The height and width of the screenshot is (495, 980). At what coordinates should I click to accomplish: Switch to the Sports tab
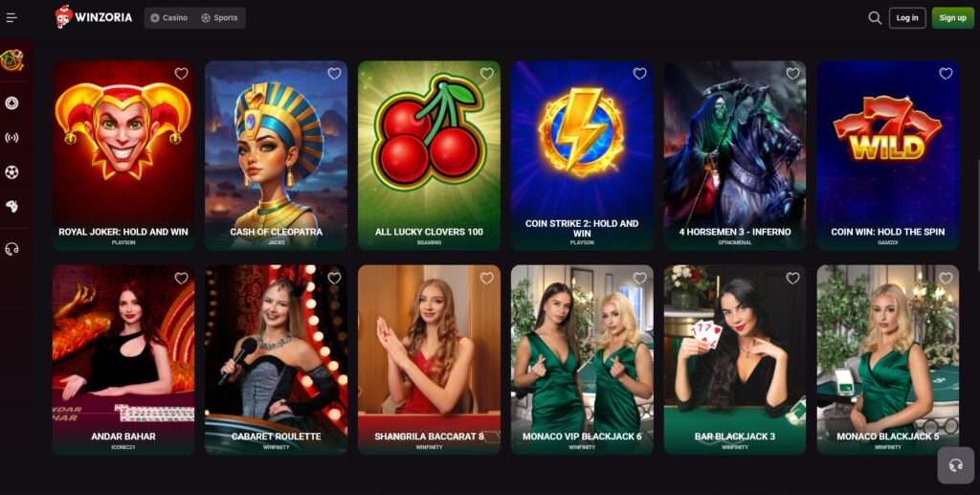click(219, 18)
